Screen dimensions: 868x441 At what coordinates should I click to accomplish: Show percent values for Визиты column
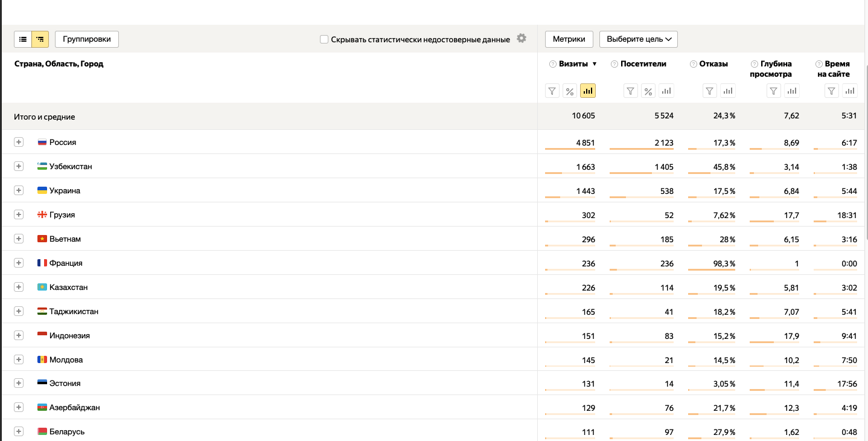pyautogui.click(x=569, y=91)
